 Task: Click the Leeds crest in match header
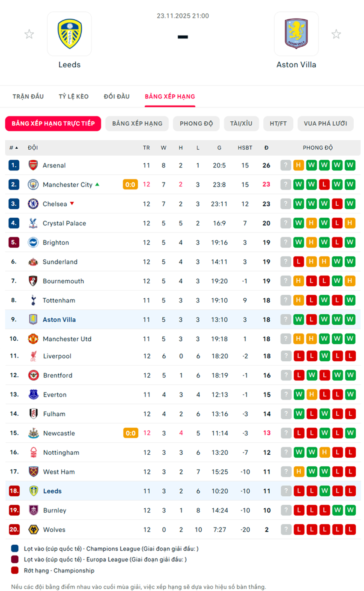pos(69,34)
